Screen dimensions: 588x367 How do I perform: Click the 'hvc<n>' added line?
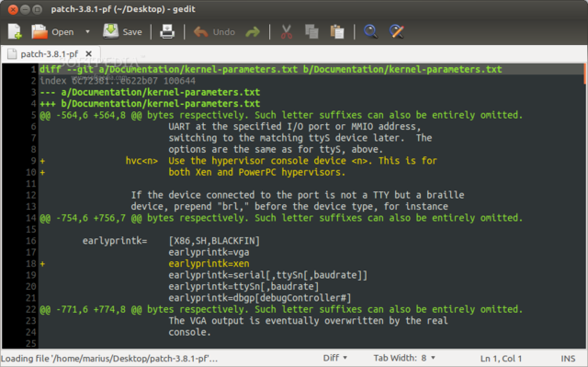point(281,161)
